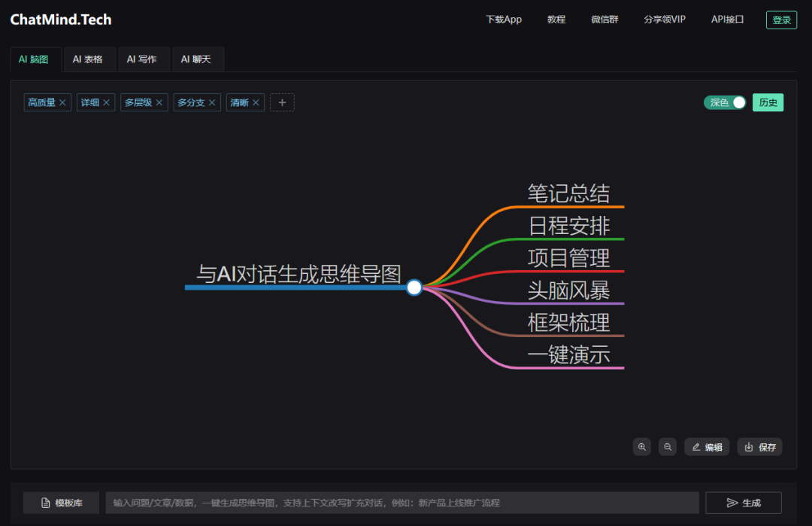Viewport: 812px width, 526px height.
Task: Remove the 高质量 tag via its X
Action: [62, 102]
